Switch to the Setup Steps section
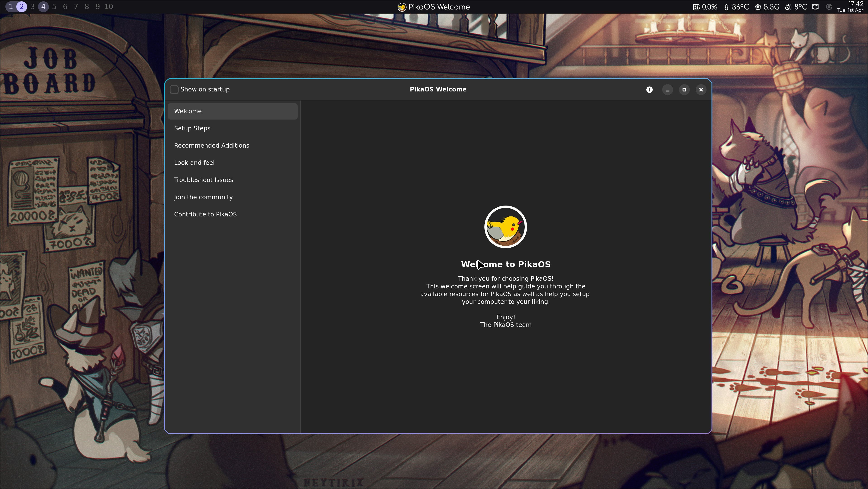The image size is (868, 489). (192, 128)
